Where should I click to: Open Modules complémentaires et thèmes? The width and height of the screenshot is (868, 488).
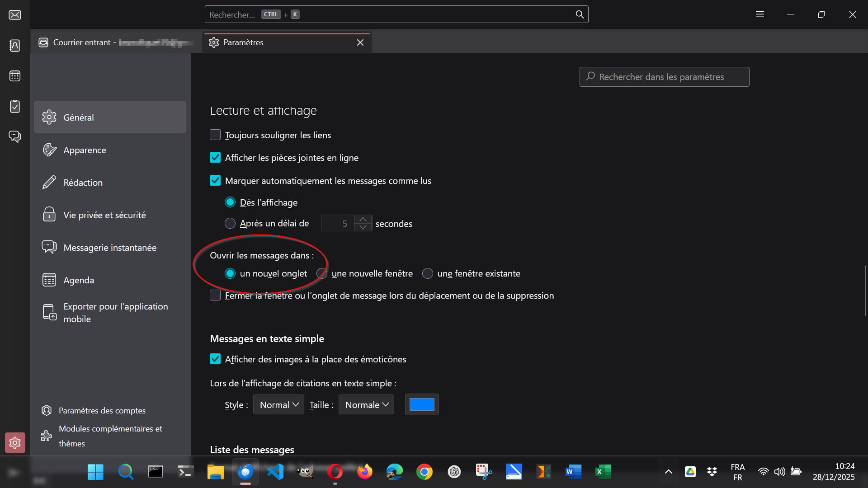pos(110,436)
